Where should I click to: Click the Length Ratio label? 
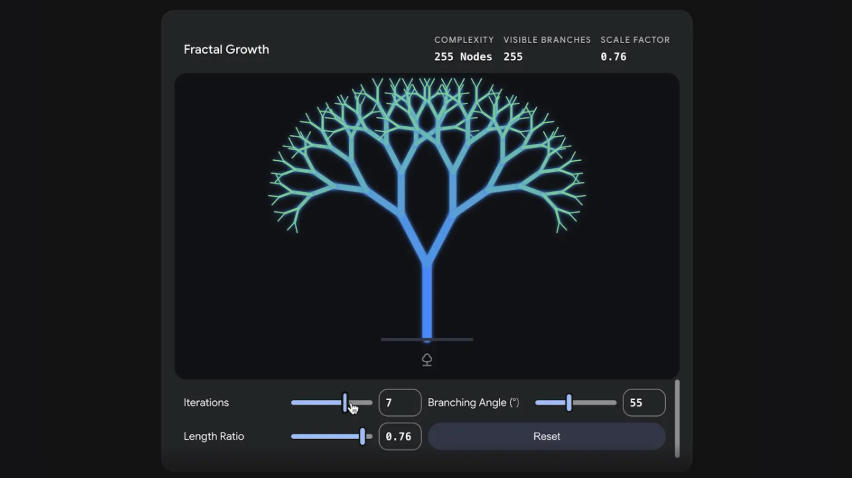click(213, 437)
